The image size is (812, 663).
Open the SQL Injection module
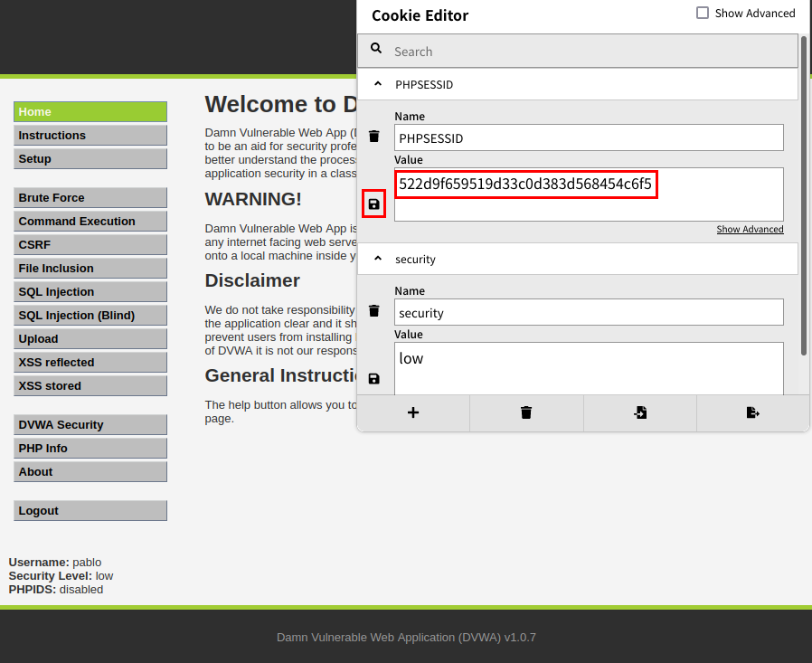tap(90, 291)
